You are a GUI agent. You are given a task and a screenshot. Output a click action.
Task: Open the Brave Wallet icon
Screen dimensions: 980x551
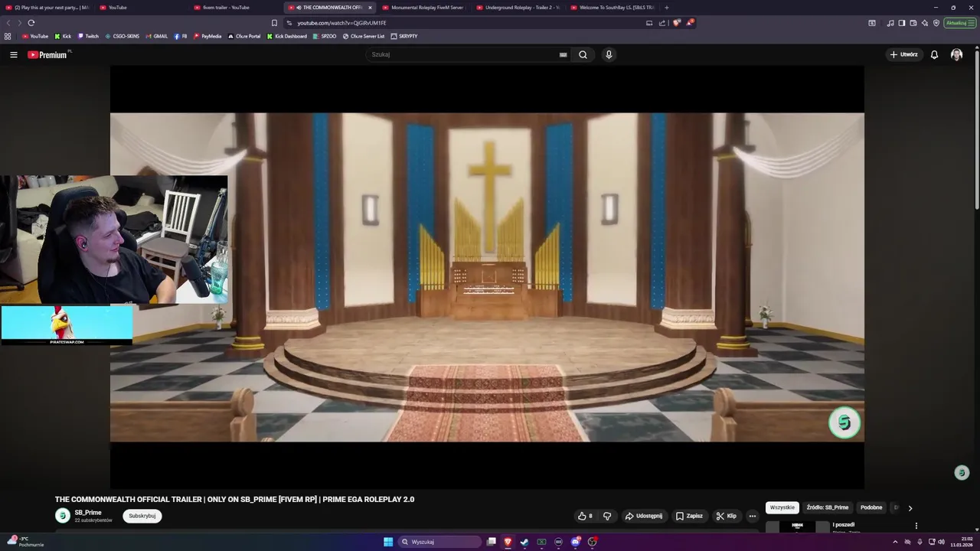tap(913, 23)
